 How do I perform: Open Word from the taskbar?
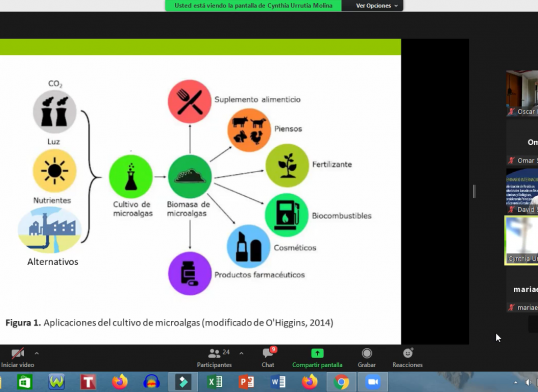278,382
